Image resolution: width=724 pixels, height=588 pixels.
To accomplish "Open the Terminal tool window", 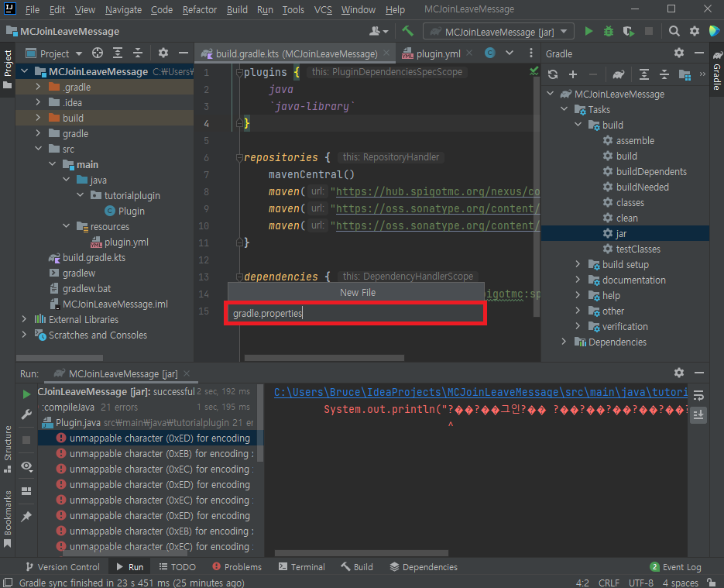I will [x=302, y=567].
